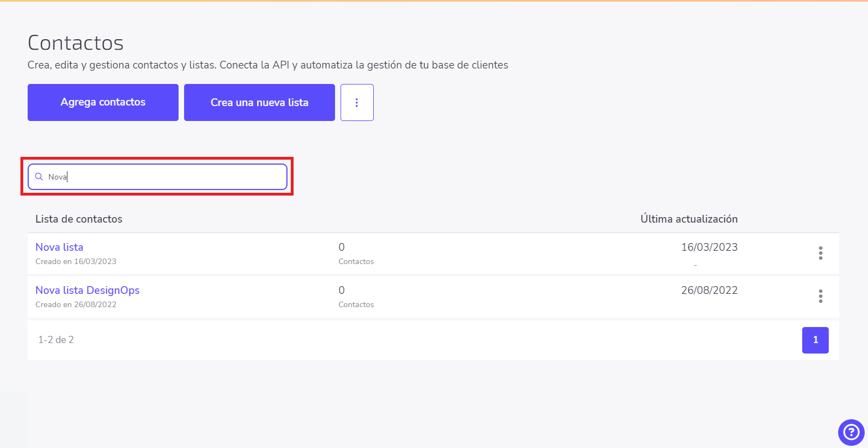Focus the search field containing Nova
Image resolution: width=868 pixels, height=448 pixels.
pos(158,177)
